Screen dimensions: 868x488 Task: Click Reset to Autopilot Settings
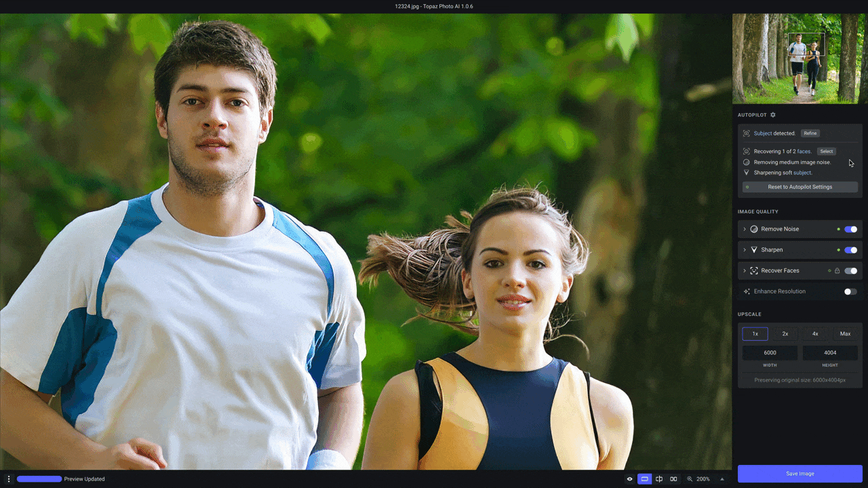pos(800,187)
